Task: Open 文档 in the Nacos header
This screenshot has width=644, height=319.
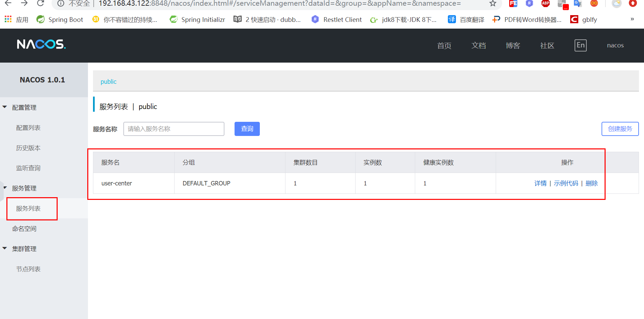Action: coord(479,45)
